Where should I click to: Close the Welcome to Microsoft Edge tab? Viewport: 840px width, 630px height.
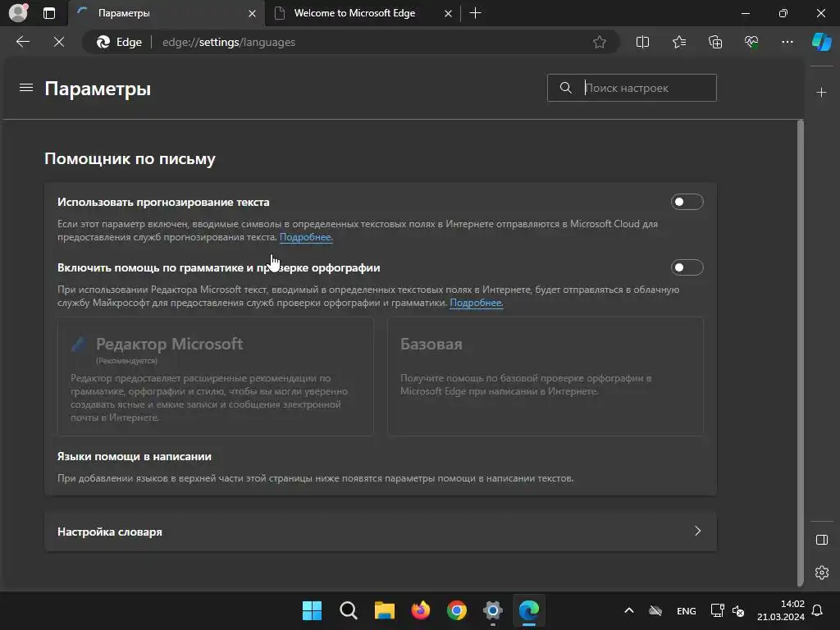click(x=448, y=13)
